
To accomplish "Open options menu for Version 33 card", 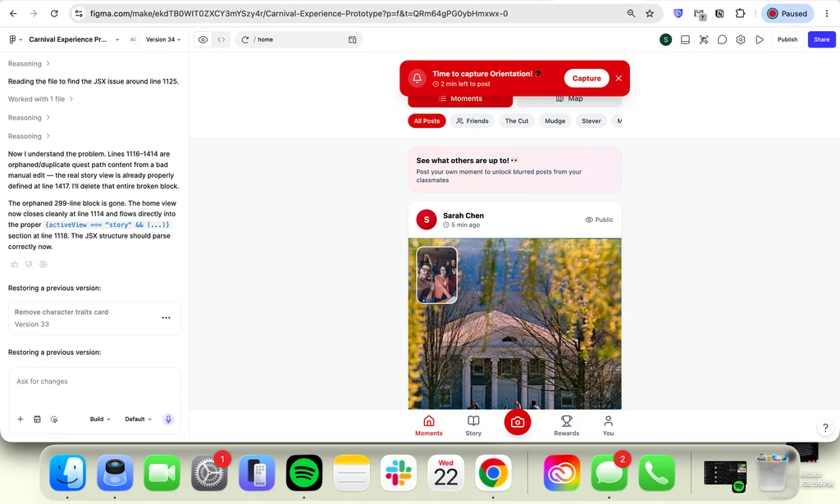I will [x=166, y=318].
